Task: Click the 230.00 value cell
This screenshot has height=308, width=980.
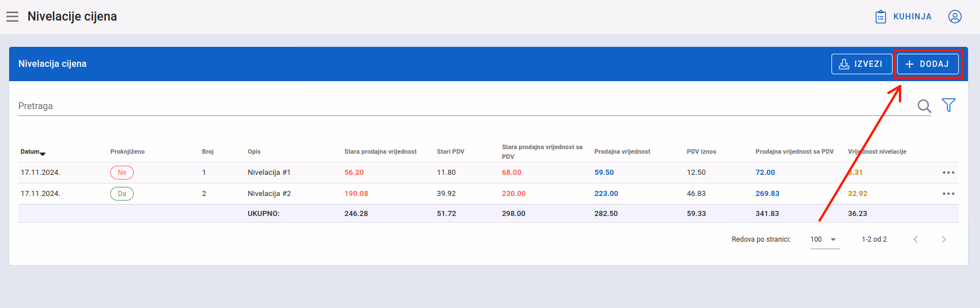Action: point(514,194)
